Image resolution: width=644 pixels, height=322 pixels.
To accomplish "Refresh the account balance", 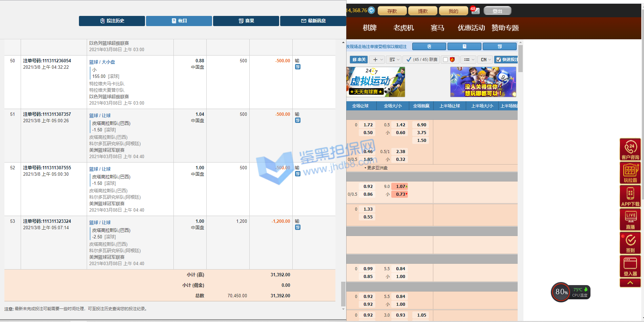I will (372, 10).
